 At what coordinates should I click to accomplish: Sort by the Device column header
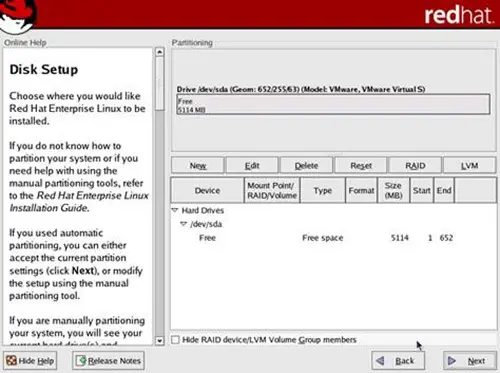(x=207, y=190)
